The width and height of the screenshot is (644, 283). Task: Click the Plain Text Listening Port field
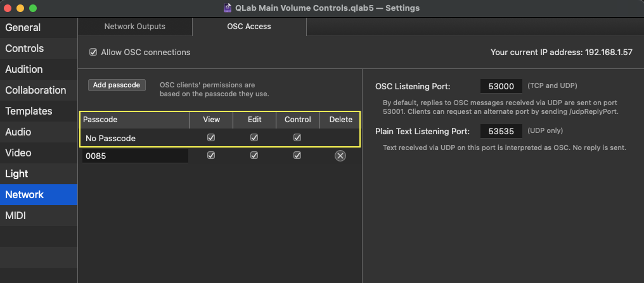(501, 132)
